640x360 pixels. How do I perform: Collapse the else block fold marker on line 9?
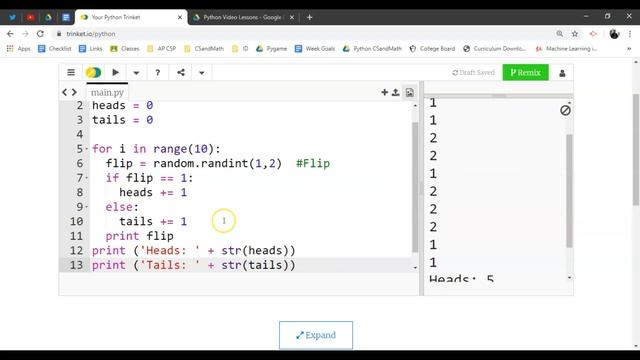[87, 207]
